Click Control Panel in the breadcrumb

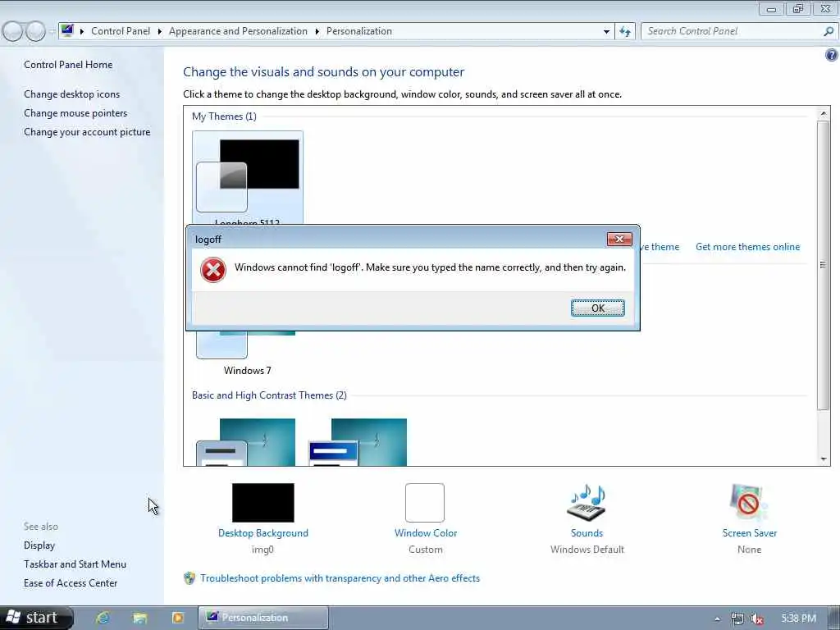pos(121,31)
